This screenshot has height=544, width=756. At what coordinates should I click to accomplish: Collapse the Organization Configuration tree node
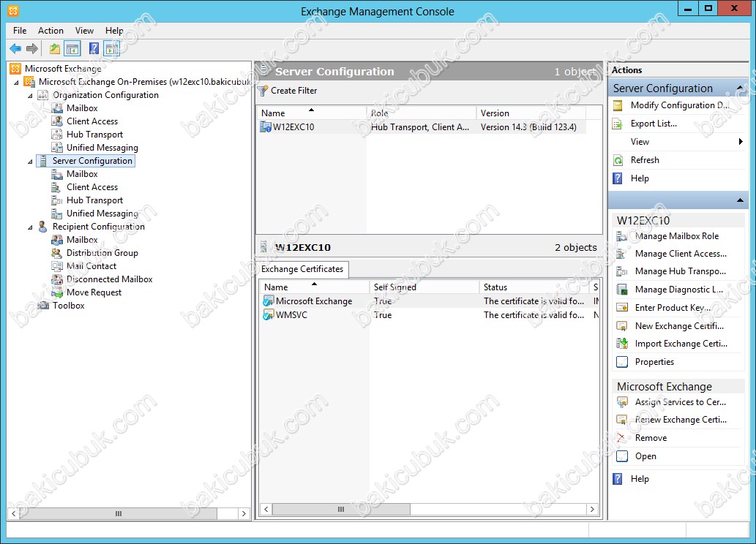click(30, 95)
